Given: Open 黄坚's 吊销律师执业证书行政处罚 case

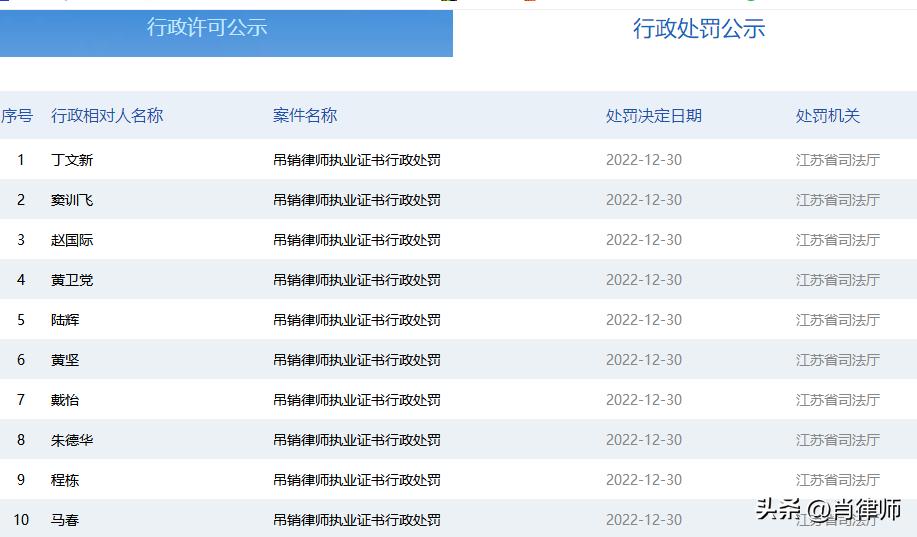Looking at the screenshot, I should click(x=357, y=360).
